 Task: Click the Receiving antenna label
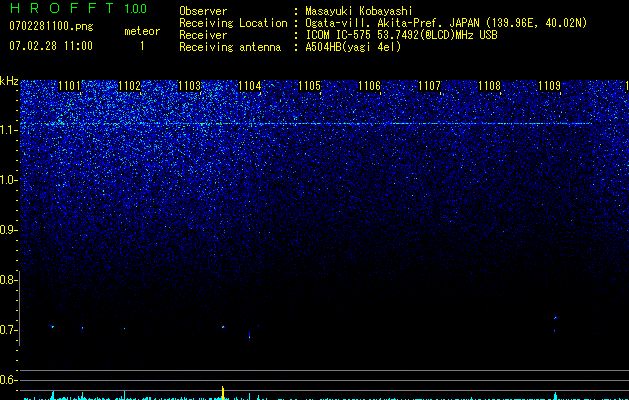[230, 47]
